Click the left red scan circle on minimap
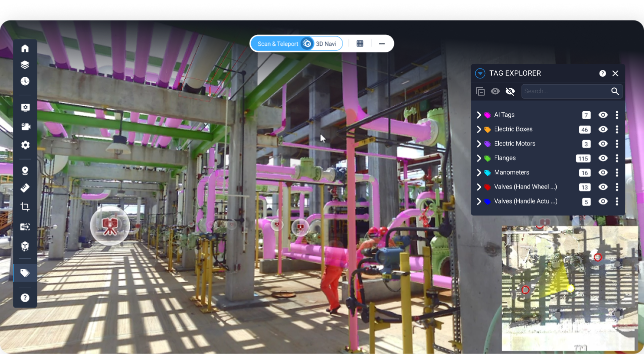Screen dimensions: 644x354 (525, 290)
